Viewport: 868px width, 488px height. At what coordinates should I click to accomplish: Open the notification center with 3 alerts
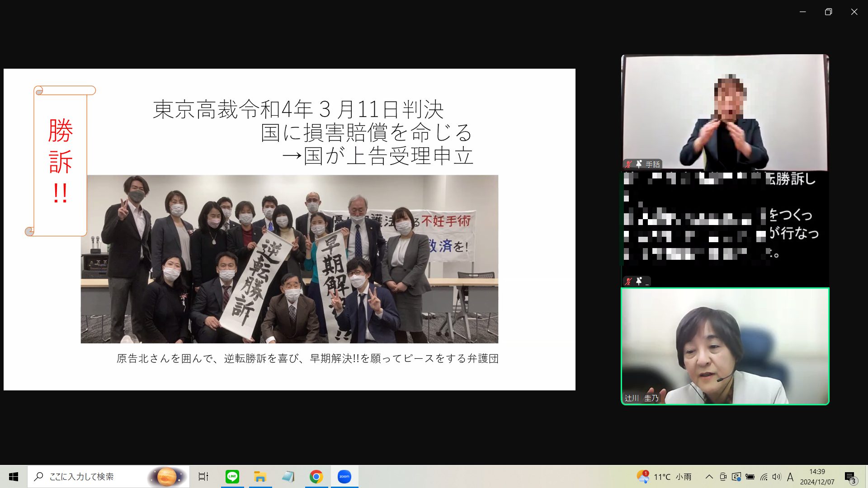click(x=850, y=477)
